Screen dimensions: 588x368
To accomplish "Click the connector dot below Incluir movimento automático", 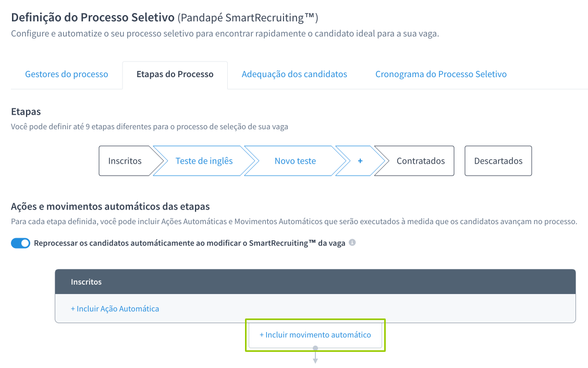I will pos(315,348).
